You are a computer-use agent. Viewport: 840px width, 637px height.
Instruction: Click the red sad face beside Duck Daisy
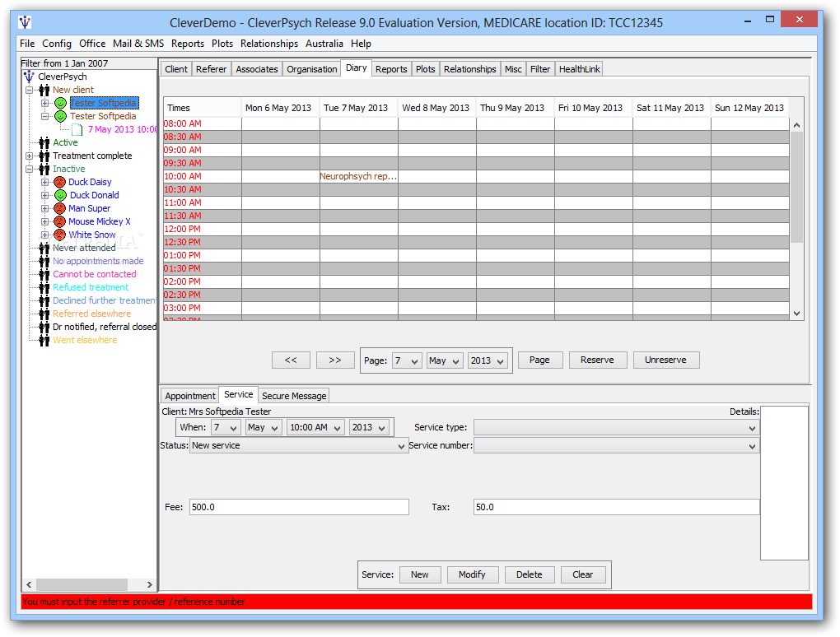click(x=60, y=182)
